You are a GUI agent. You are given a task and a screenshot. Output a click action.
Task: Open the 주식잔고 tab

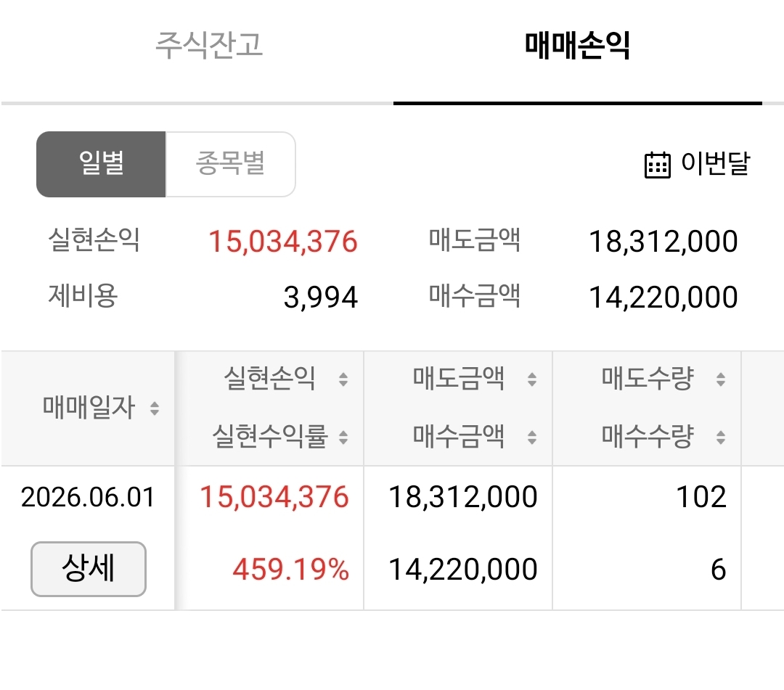tap(208, 46)
